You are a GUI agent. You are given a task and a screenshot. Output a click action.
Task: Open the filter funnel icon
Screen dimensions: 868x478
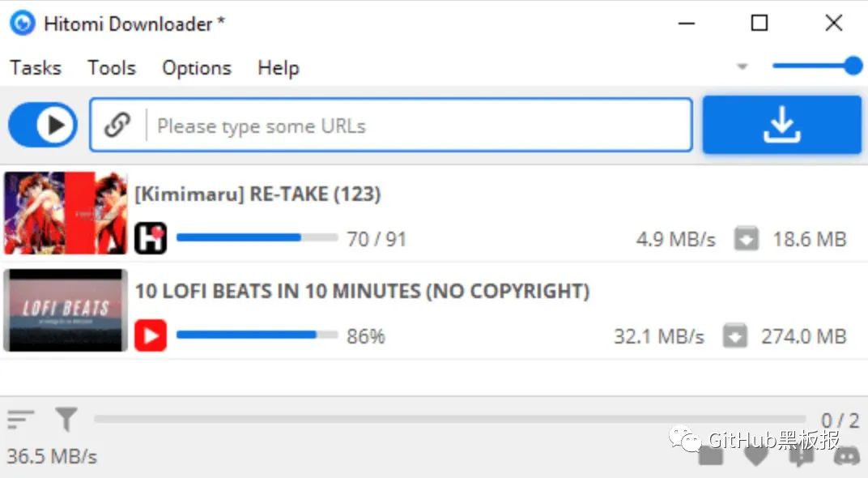[x=66, y=420]
